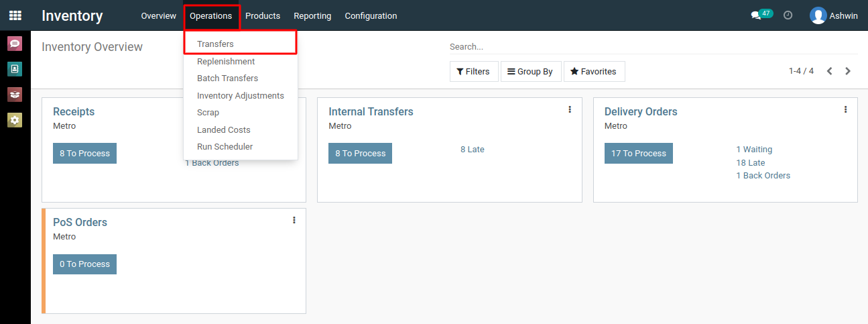Open PoS Orders card kebab menu
This screenshot has width=868, height=324.
click(x=294, y=220)
